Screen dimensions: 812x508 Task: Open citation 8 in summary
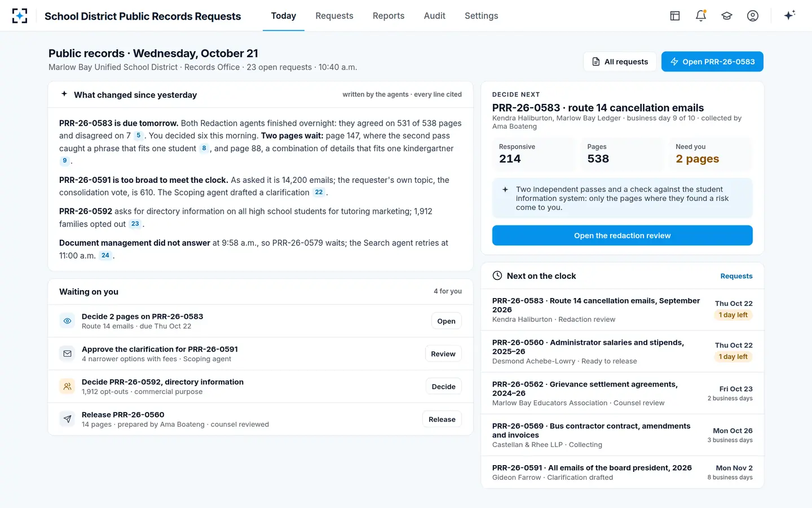[204, 148]
